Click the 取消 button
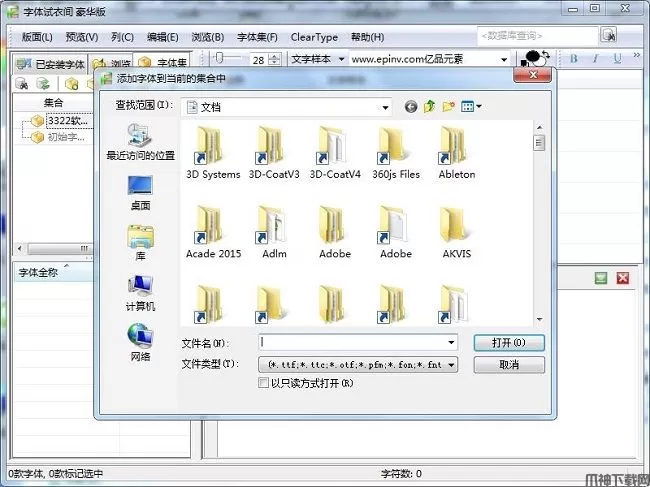The image size is (650, 487). pos(509,365)
